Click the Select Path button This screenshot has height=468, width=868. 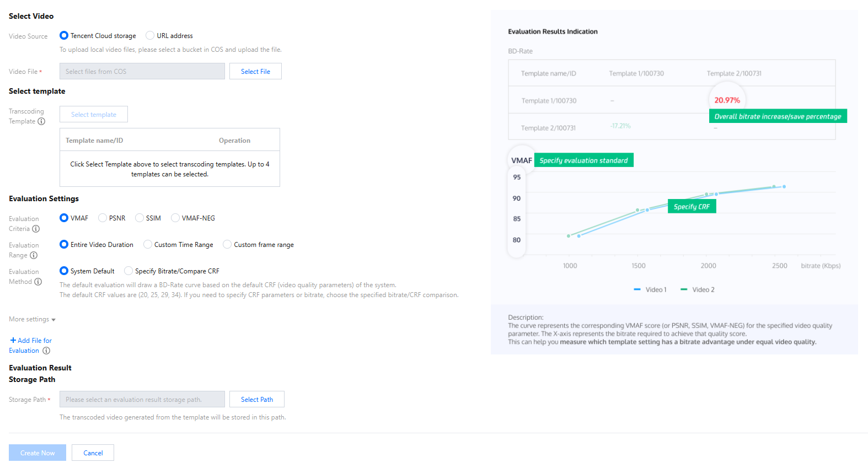click(x=257, y=399)
